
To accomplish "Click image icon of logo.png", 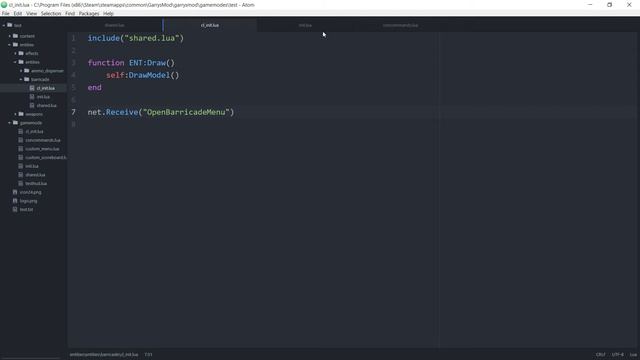I will pos(15,201).
